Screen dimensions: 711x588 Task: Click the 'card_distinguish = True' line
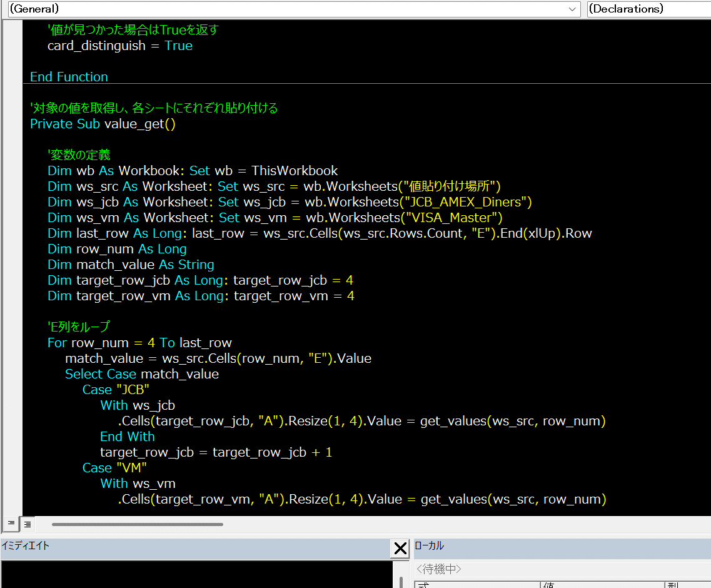[119, 46]
